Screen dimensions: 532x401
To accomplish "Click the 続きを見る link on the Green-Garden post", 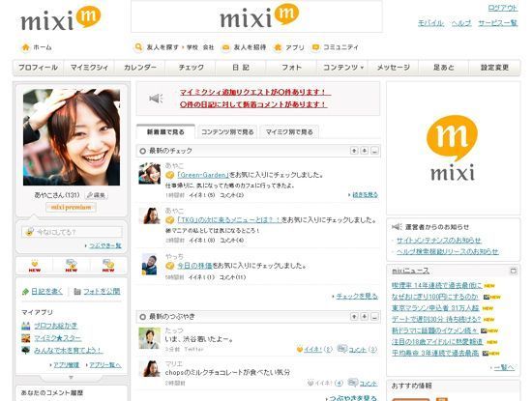I will pyautogui.click(x=365, y=195).
